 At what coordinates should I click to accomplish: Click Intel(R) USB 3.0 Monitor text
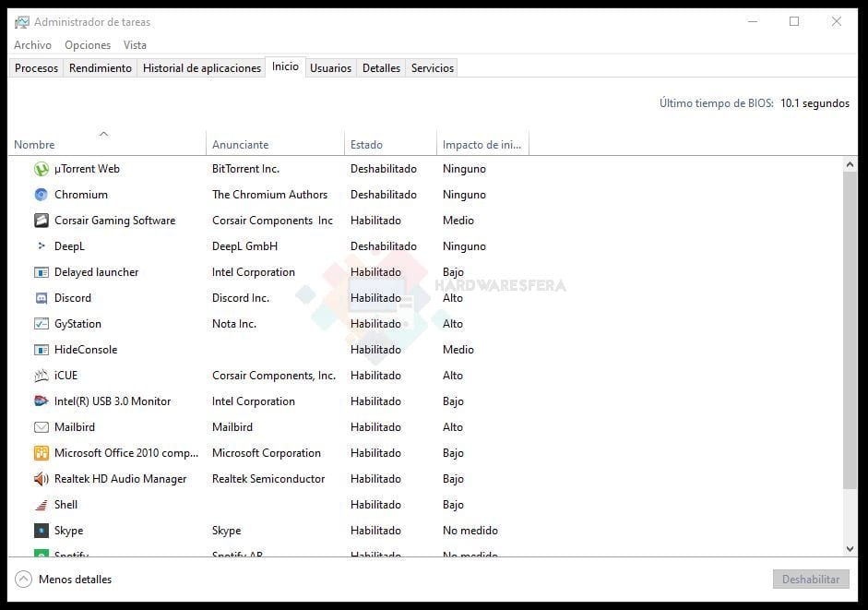click(x=113, y=401)
